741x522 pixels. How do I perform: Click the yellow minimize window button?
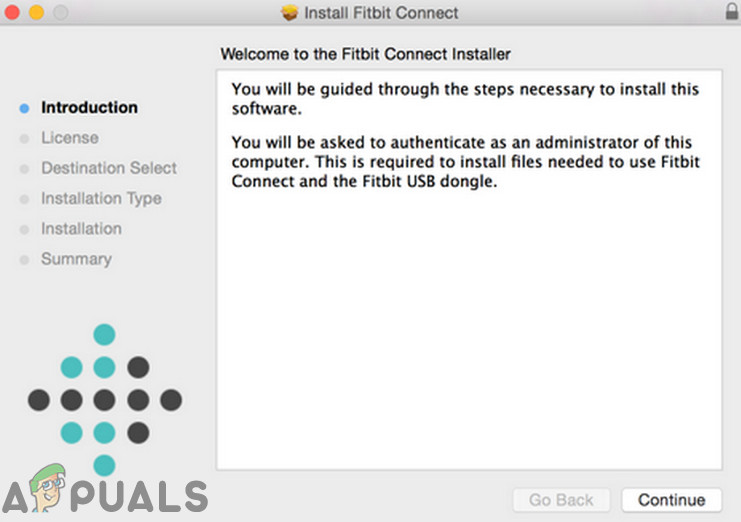[36, 13]
